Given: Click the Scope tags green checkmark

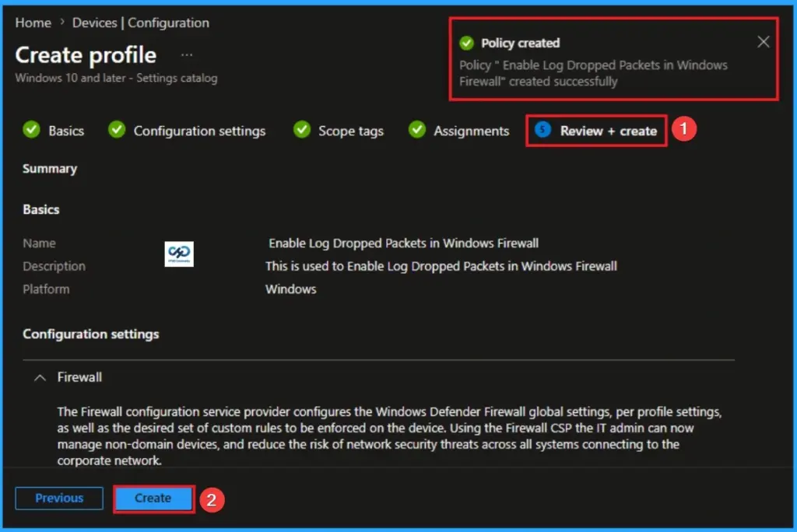Looking at the screenshot, I should pos(301,131).
